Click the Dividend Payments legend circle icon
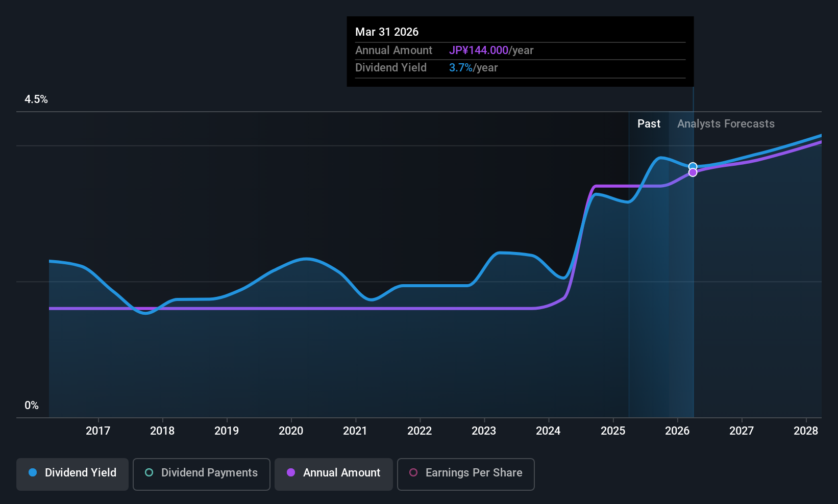Viewport: 838px width, 504px height. point(149,473)
